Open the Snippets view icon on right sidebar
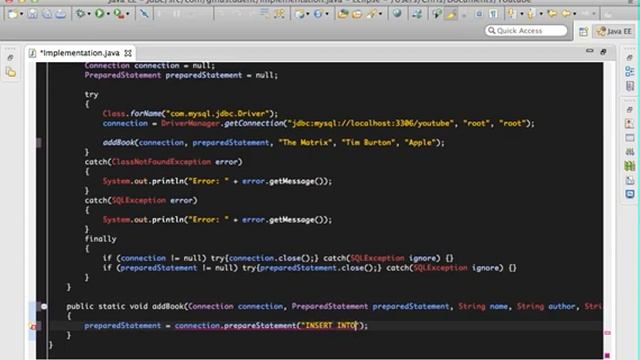Screen dimensions: 640x360 pyautogui.click(x=630, y=180)
